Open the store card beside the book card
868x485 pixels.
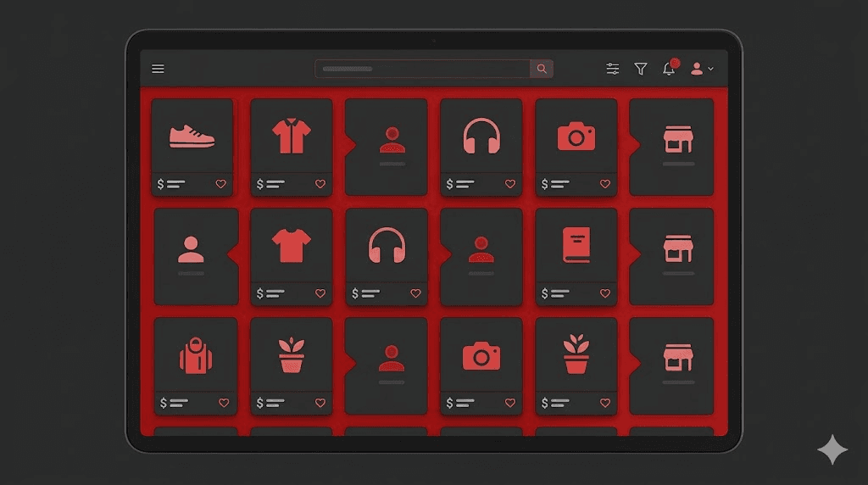click(x=671, y=256)
